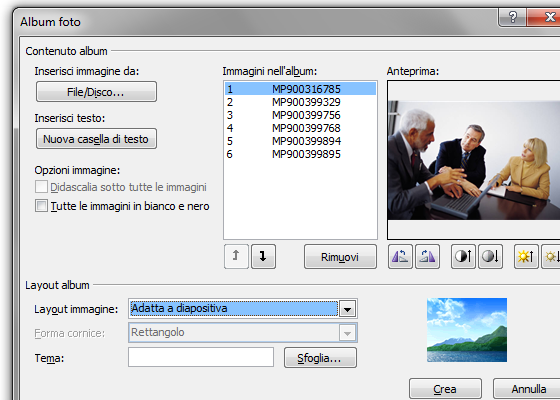Expand Layout immagine dropdown arrow
Image resolution: width=560 pixels, height=400 pixels.
(347, 309)
